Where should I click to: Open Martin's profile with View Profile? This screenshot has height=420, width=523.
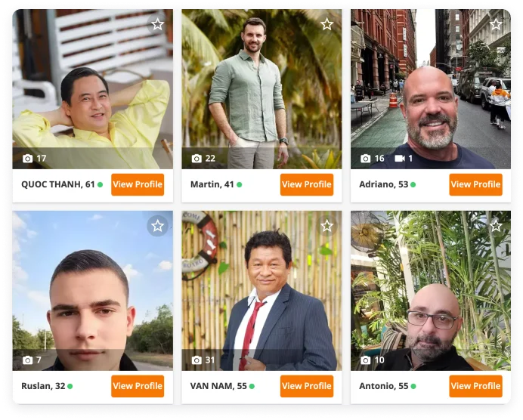pyautogui.click(x=307, y=184)
